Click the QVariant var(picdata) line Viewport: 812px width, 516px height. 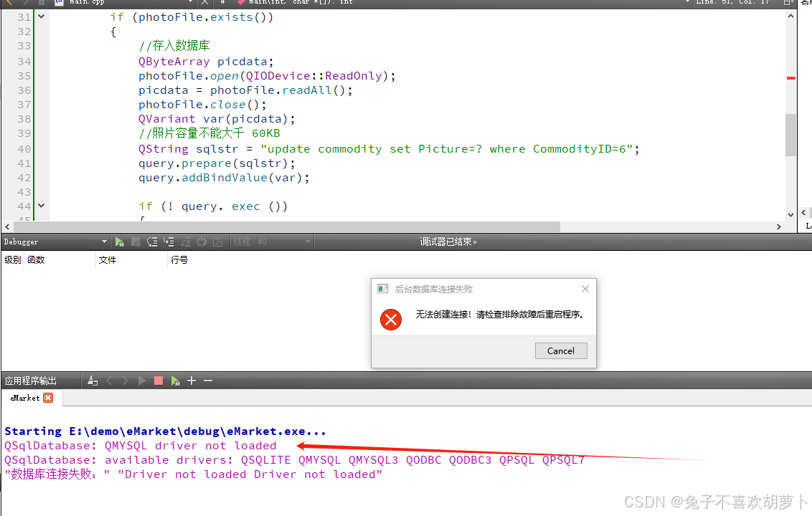coord(217,119)
